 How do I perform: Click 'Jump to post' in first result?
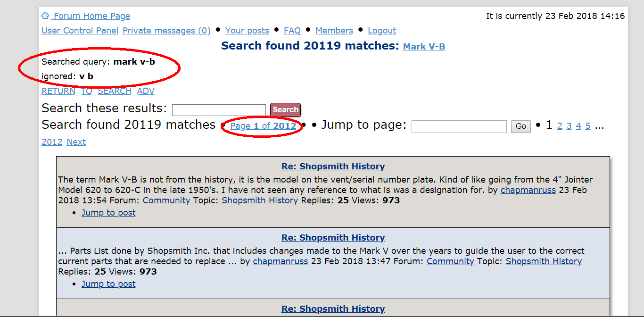point(108,213)
